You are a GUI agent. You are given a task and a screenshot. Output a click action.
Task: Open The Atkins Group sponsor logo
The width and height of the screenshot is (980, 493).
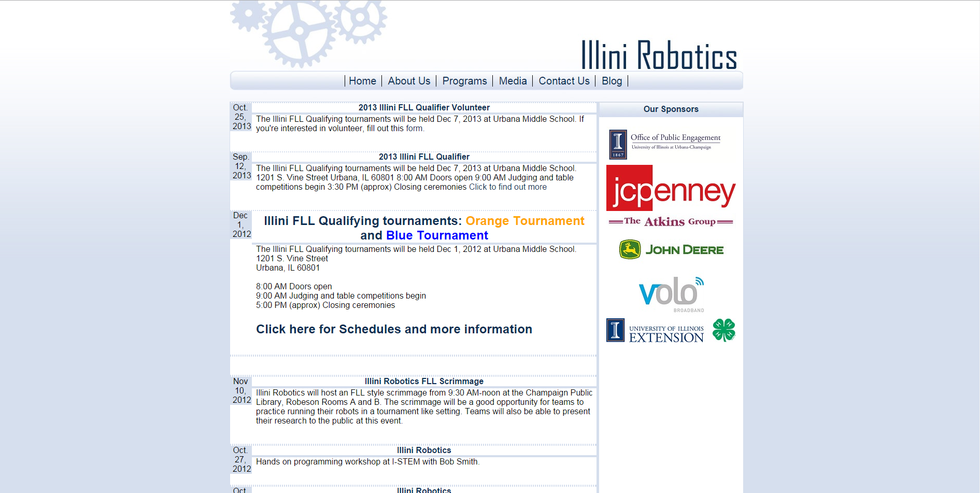[x=671, y=222]
